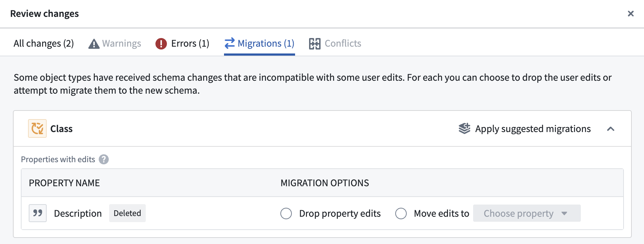The height and width of the screenshot is (244, 644).
Task: Click the PROPERTY NAME column header
Action: click(64, 183)
